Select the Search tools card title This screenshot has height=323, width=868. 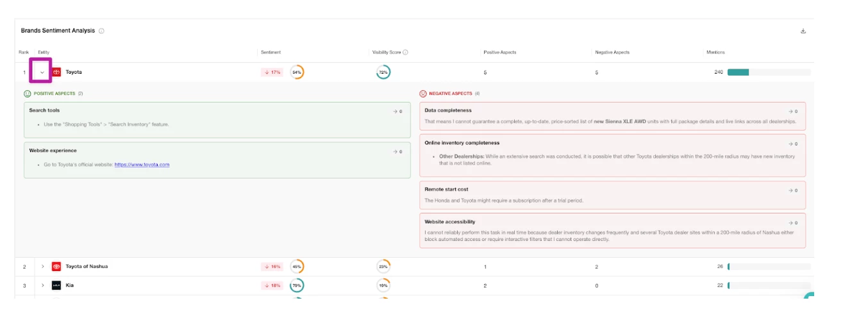44,110
